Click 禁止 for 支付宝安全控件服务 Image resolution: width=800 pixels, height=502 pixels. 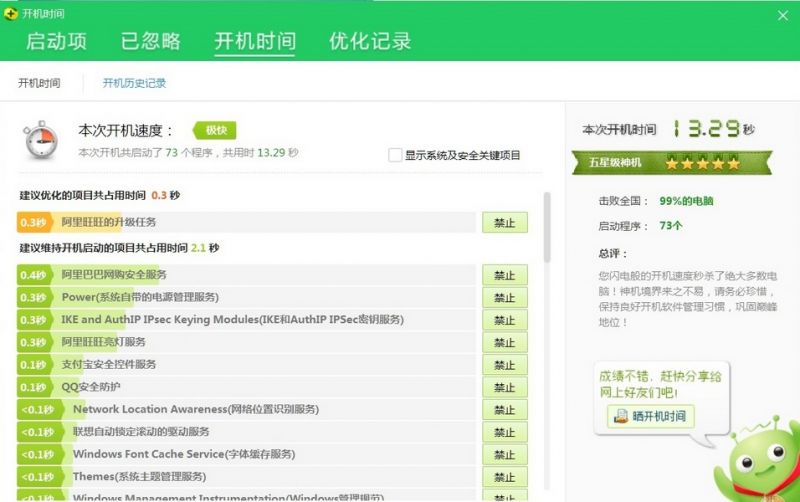point(505,365)
